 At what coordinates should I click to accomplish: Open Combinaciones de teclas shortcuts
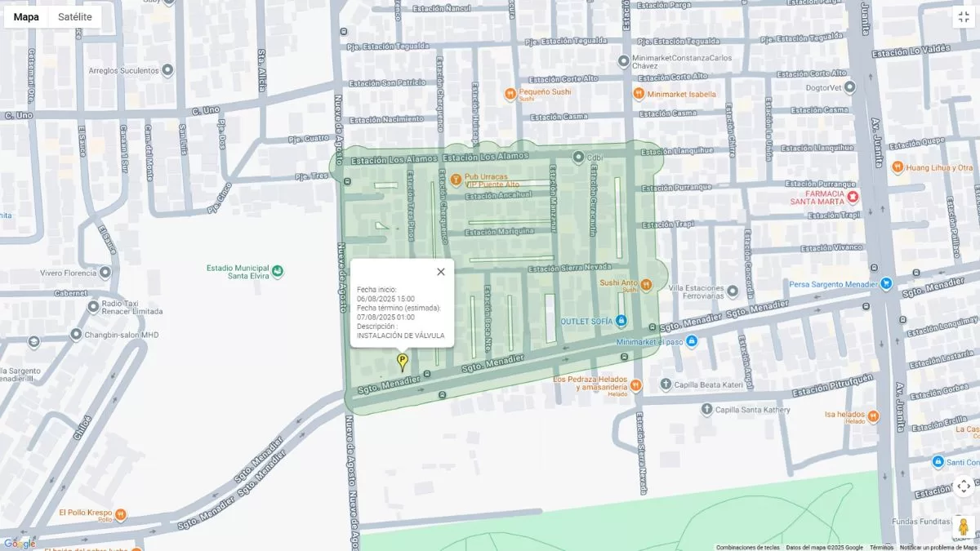point(747,547)
